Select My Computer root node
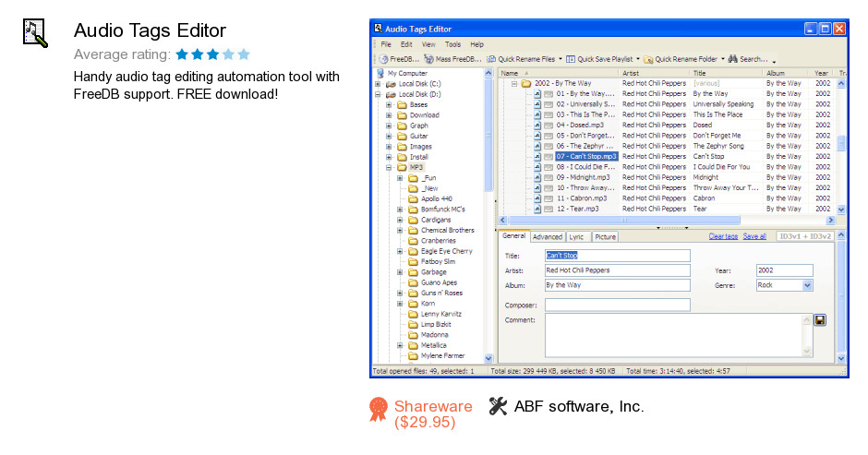 402,73
